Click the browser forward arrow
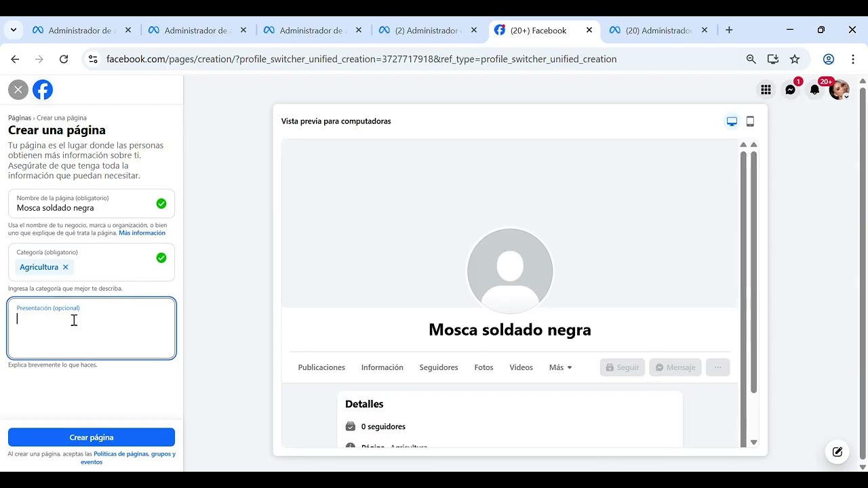The width and height of the screenshot is (868, 488). click(x=39, y=59)
